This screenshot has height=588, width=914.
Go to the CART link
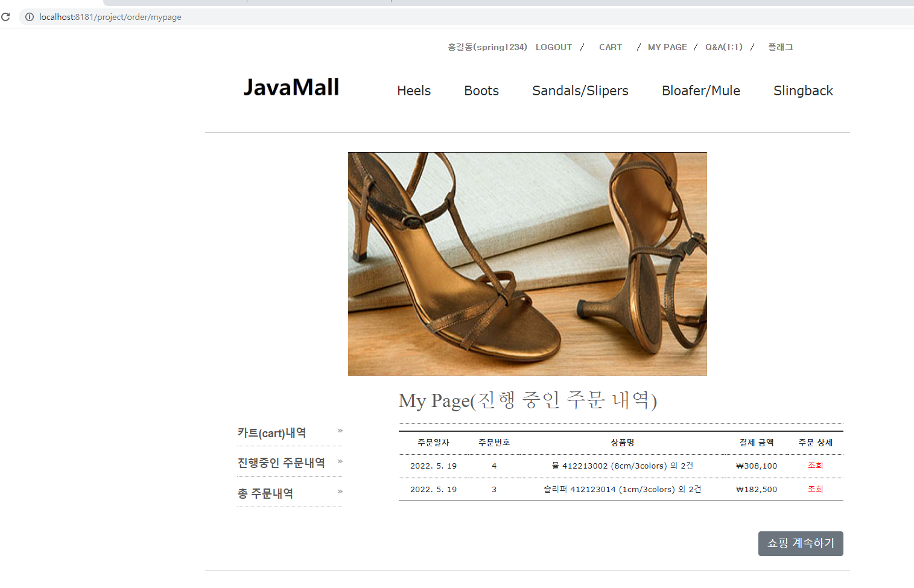pyautogui.click(x=611, y=47)
